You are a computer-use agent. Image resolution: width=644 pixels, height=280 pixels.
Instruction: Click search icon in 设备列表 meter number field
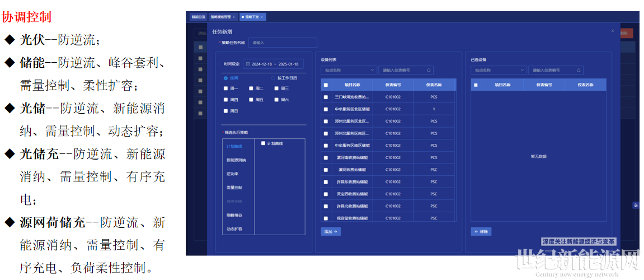coord(429,71)
